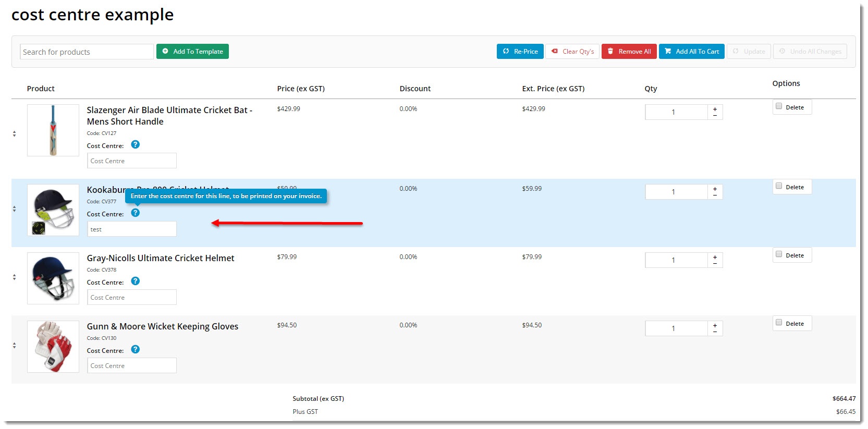Click the quantity field for Gray-Nicolls helmet

[x=676, y=260]
